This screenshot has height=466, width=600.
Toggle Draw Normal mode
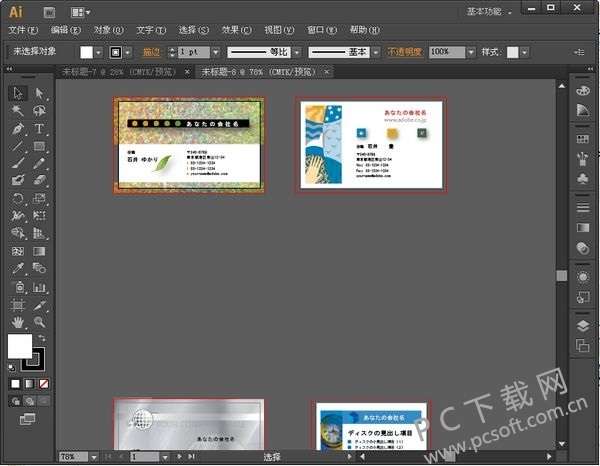(x=15, y=401)
